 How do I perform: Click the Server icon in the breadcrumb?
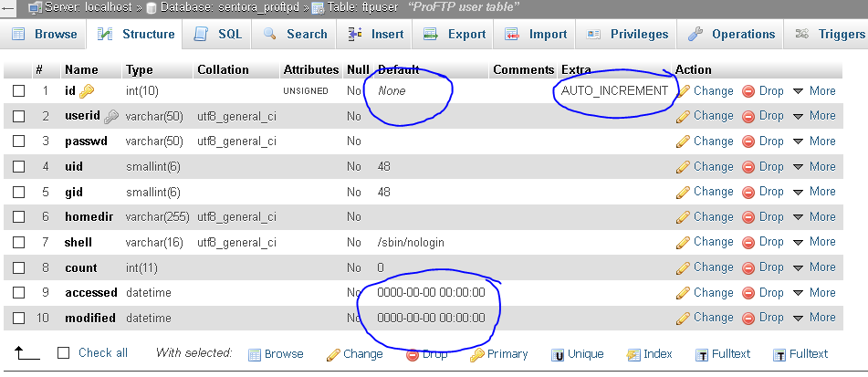(35, 7)
